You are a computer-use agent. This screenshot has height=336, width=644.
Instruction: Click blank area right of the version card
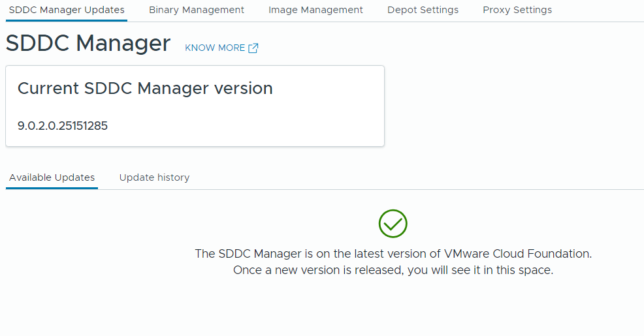[509, 104]
